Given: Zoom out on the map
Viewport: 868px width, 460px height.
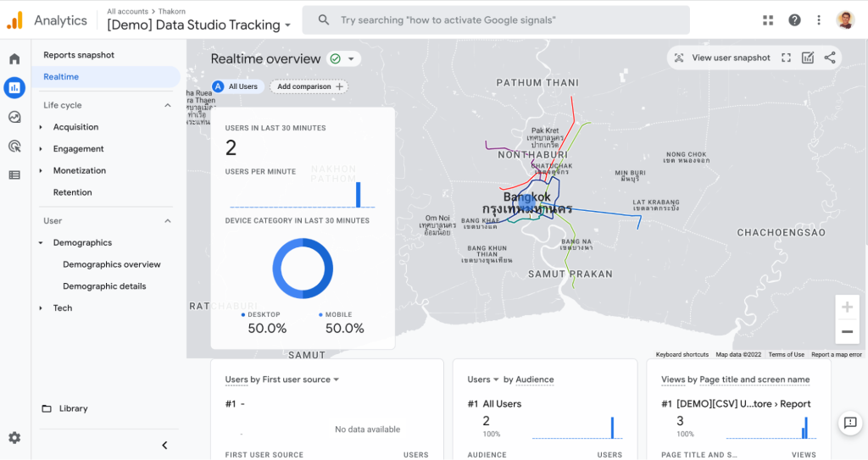Looking at the screenshot, I should pos(847,331).
